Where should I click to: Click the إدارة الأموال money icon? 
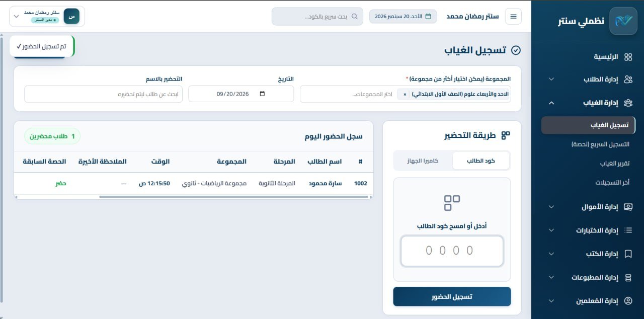coord(628,207)
